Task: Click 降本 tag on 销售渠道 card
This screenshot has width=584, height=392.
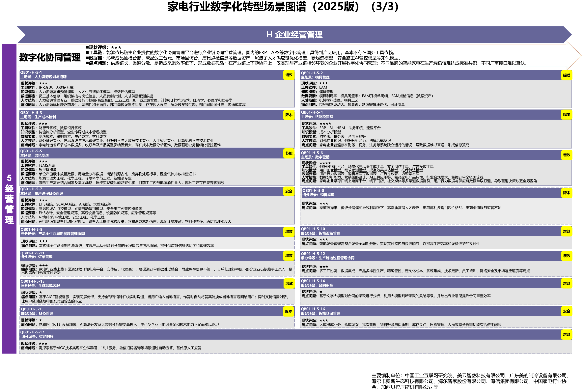Action: tap(567, 193)
